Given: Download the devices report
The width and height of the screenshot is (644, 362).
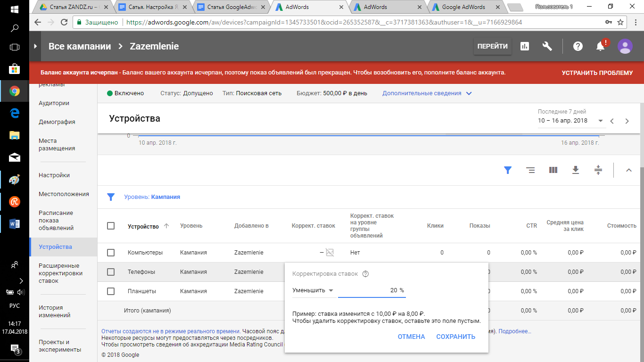Looking at the screenshot, I should (x=576, y=170).
